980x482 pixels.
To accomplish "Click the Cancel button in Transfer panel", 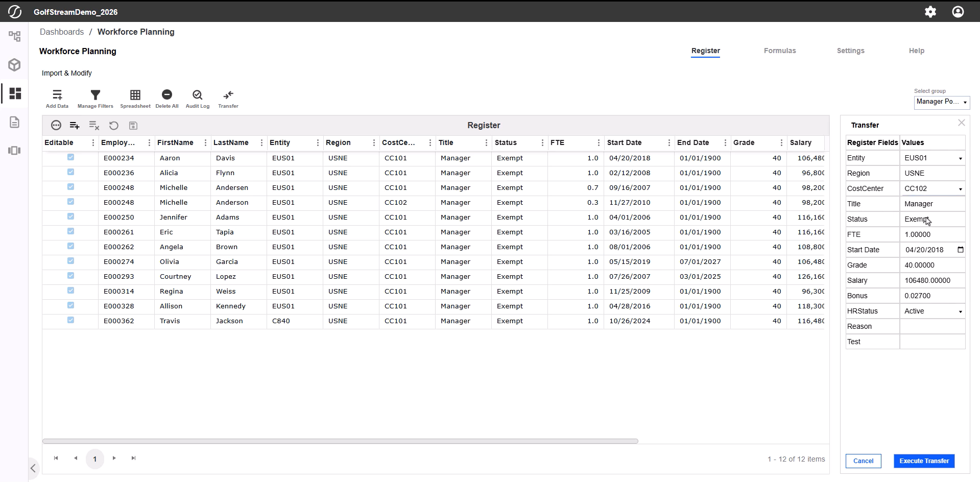I will (x=863, y=461).
